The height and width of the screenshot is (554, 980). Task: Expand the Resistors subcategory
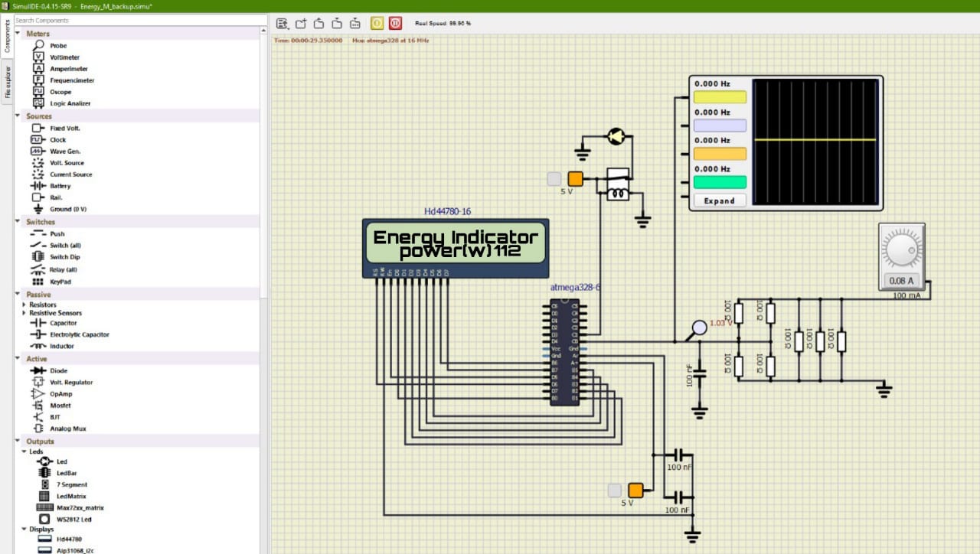pos(24,305)
